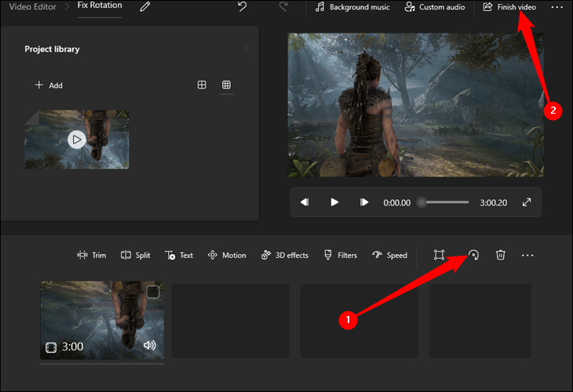Switch library to small grid view
The image size is (573, 392).
(x=226, y=85)
